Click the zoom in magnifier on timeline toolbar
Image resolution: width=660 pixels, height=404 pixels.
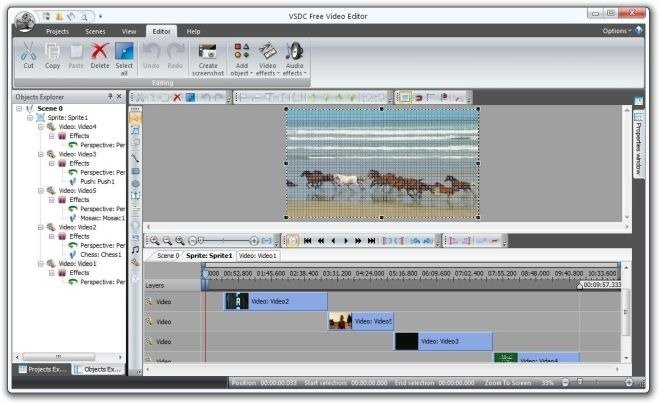[x=156, y=240]
